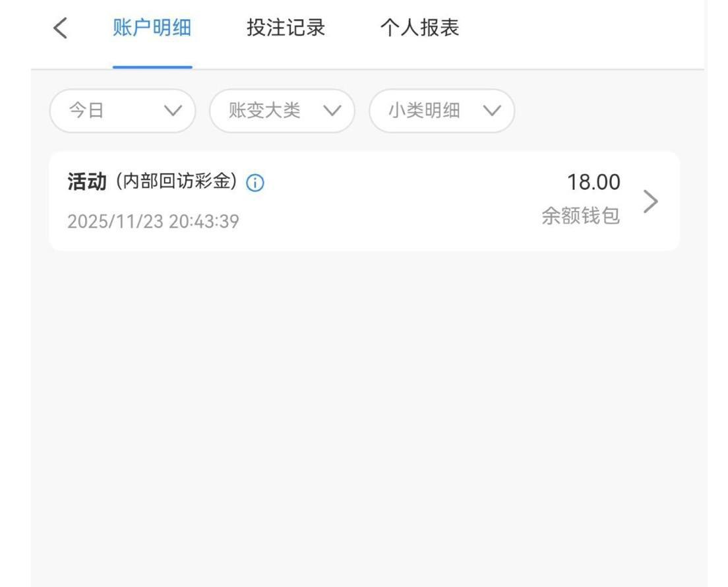This screenshot has height=587, width=728.
Task: Open the 活动 transaction card
Action: (x=396, y=201)
